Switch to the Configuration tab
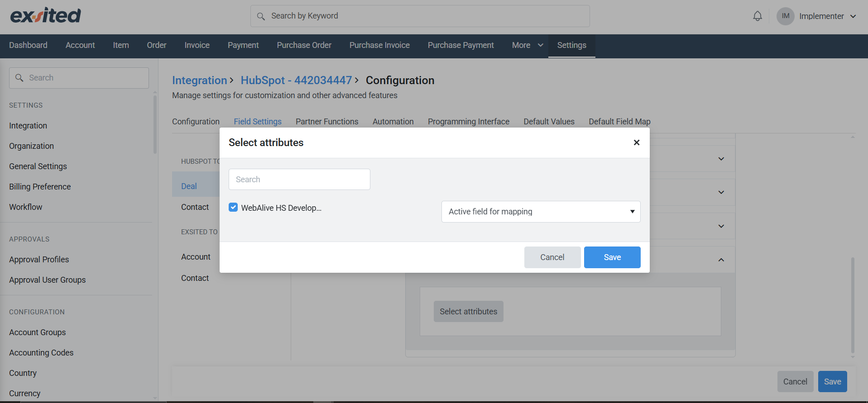Screen dimensions: 868x403 coord(196,122)
